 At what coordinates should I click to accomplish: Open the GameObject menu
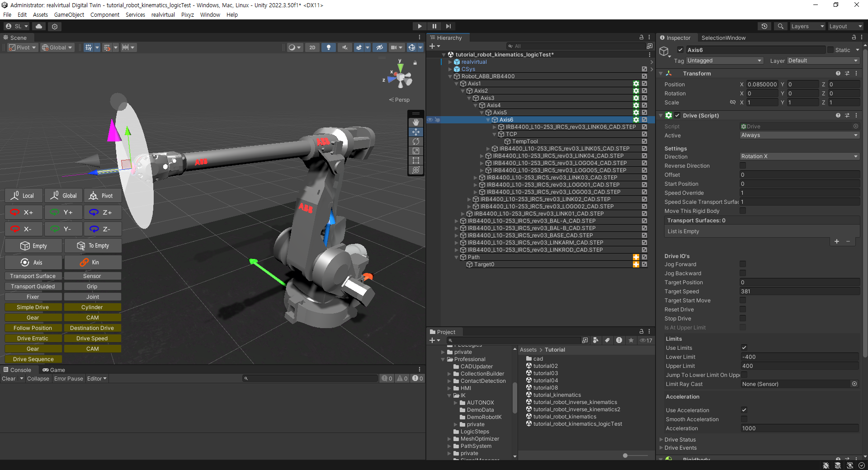click(69, 15)
